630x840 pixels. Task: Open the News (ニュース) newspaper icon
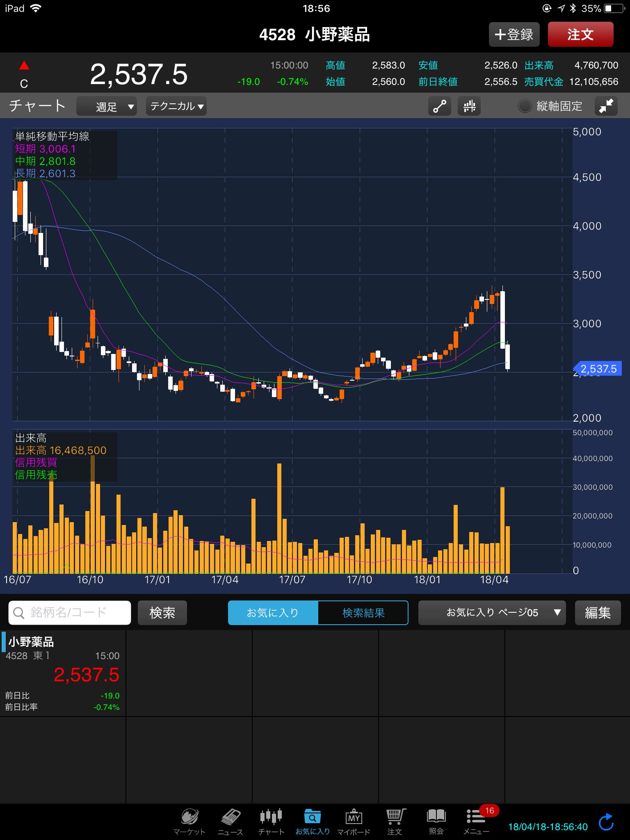231,822
